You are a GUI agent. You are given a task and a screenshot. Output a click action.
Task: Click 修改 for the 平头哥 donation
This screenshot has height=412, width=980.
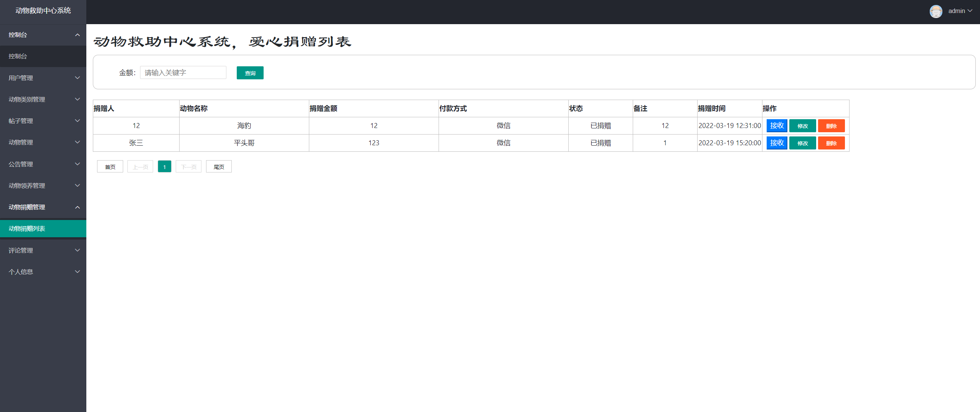pyautogui.click(x=802, y=143)
